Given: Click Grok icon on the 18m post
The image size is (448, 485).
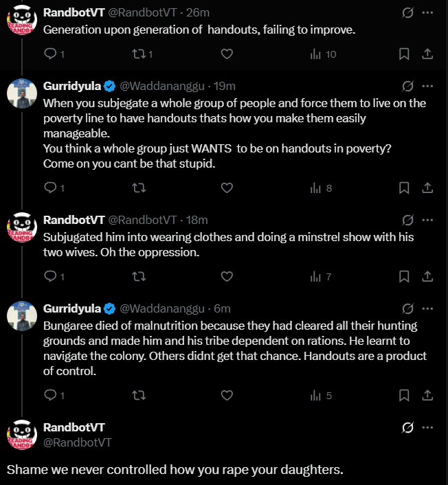Looking at the screenshot, I should (x=407, y=220).
